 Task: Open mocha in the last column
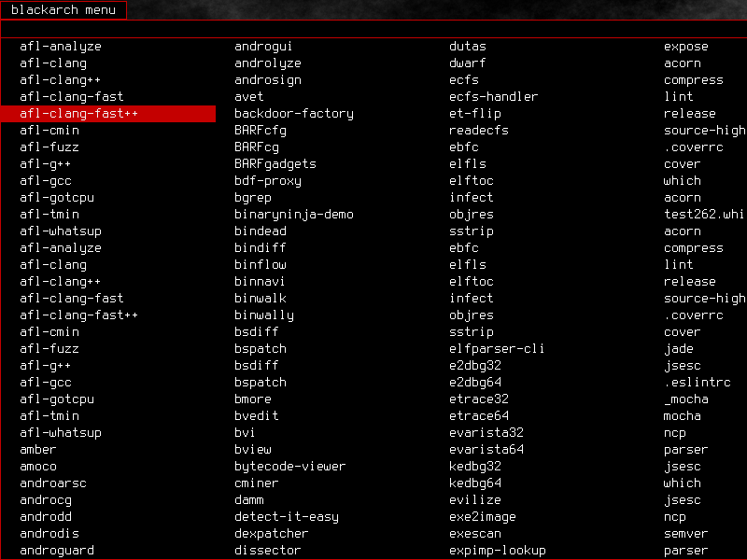click(682, 415)
